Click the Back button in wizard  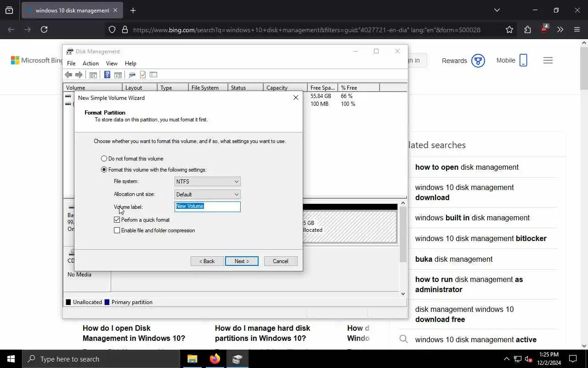207,261
